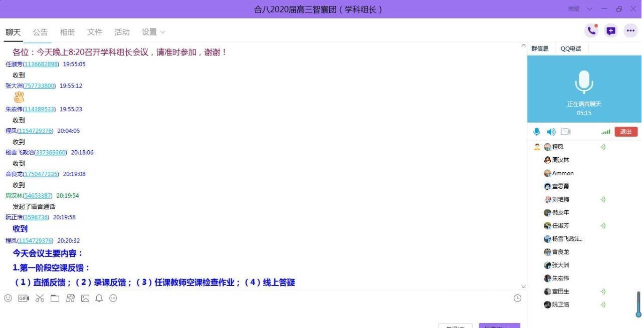
Task: Click the 今天会议主要内容 message line
Action: click(48, 253)
